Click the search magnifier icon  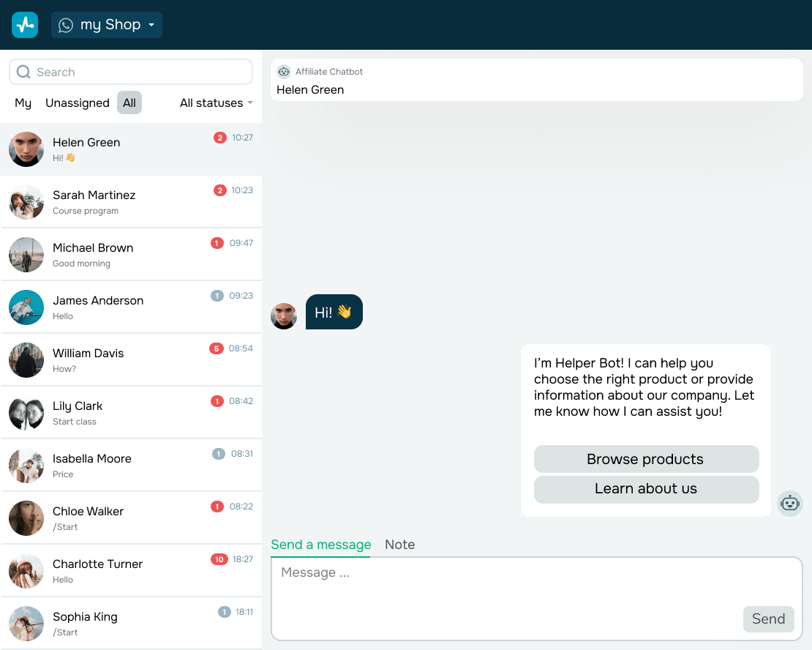tap(23, 72)
